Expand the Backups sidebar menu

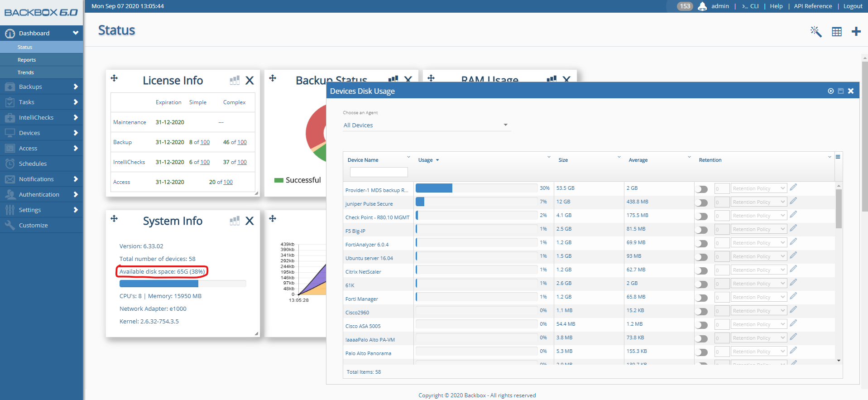41,87
